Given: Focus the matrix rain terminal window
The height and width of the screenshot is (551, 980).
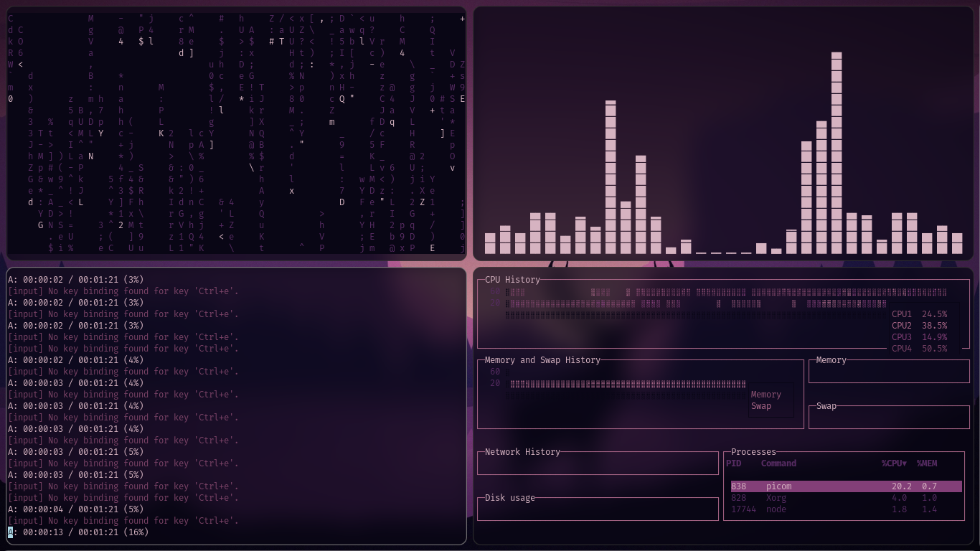Looking at the screenshot, I should point(236,133).
